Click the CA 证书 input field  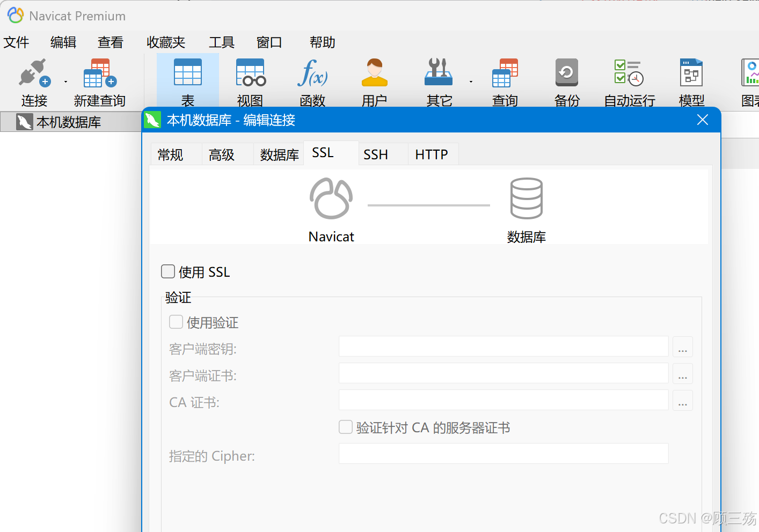(503, 400)
